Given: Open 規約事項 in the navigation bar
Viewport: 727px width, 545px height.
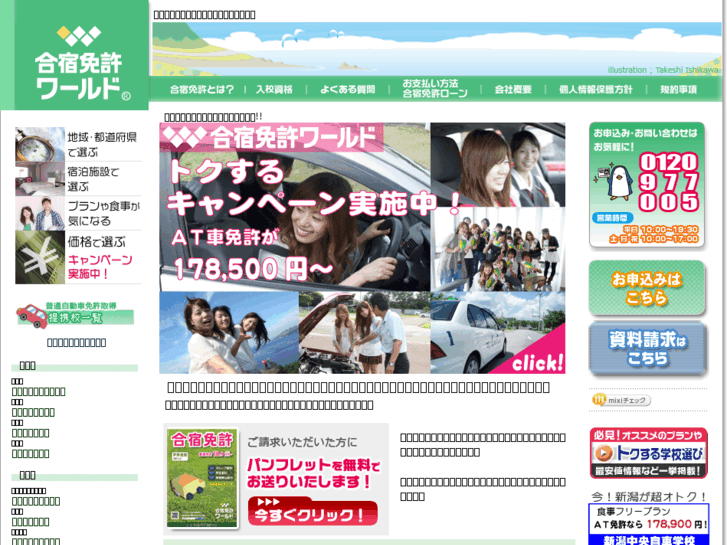Looking at the screenshot, I should 678,89.
